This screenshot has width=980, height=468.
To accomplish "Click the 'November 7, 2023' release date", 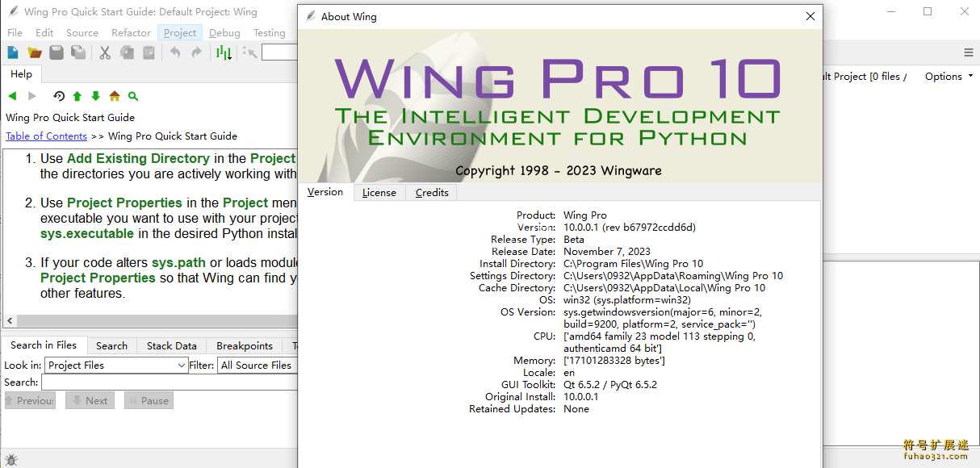I will [607, 251].
